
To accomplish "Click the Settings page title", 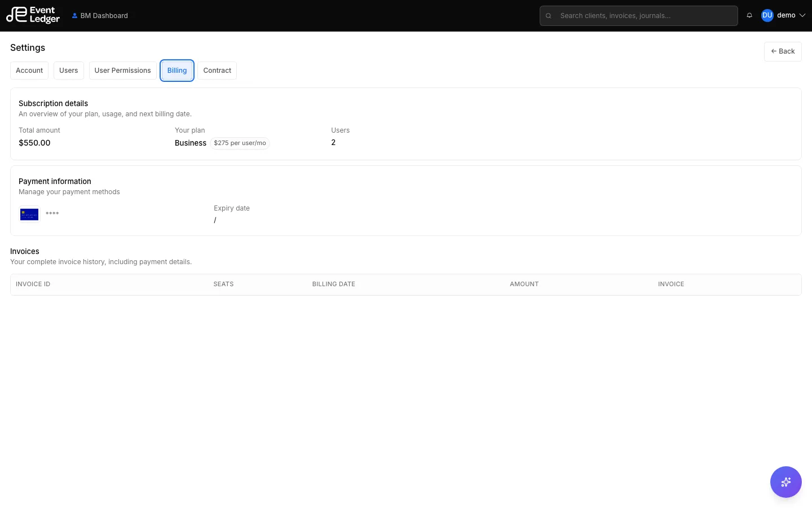I will point(28,48).
